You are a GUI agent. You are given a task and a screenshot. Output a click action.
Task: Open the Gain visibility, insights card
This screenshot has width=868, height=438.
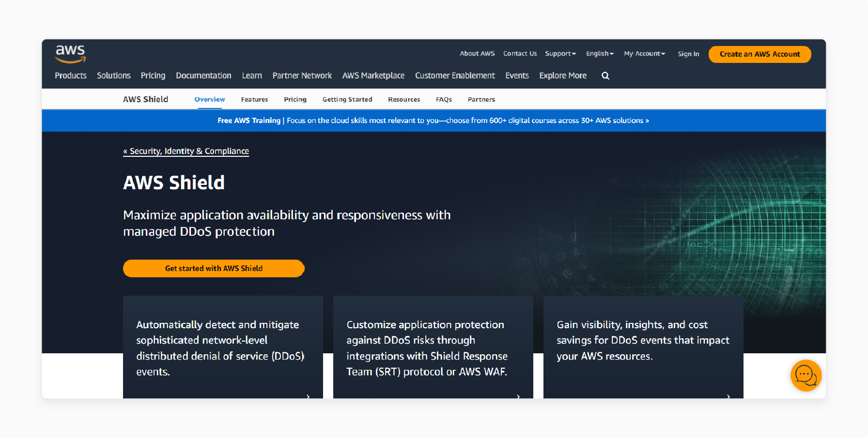[643, 347]
